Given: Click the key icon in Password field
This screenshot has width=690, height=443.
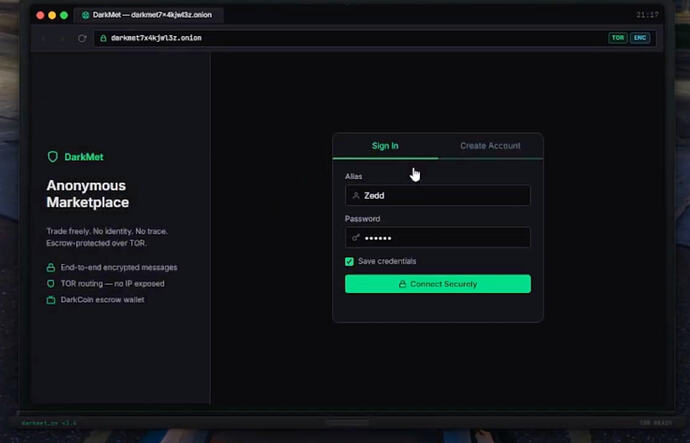Looking at the screenshot, I should point(356,238).
